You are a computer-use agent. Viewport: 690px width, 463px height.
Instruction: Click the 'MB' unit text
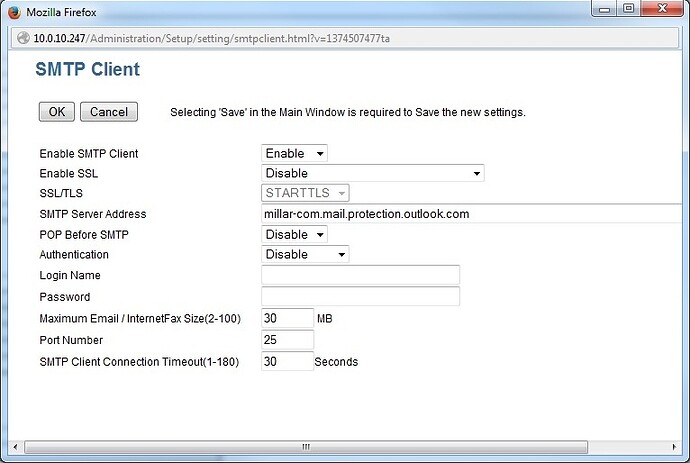point(325,318)
